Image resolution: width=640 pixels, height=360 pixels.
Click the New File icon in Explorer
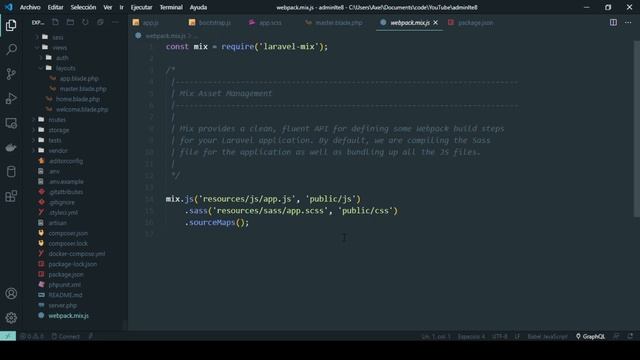[56, 22]
